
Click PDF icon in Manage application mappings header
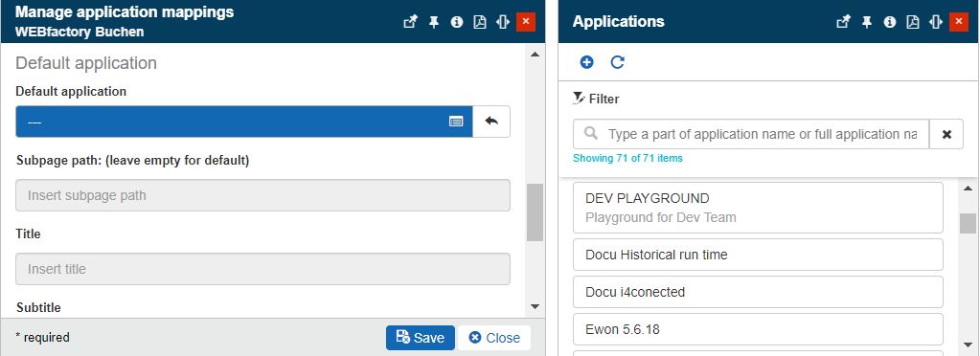coord(479,22)
